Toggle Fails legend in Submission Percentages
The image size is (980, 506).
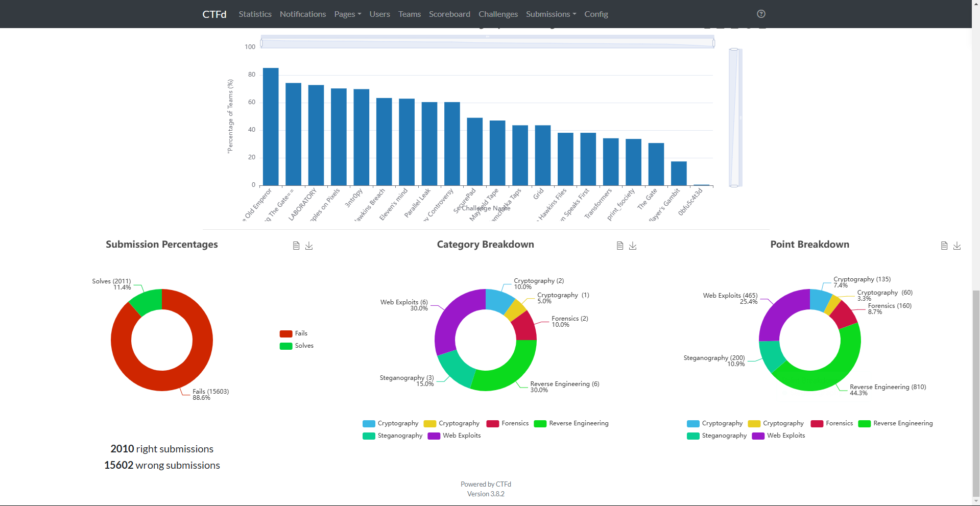coord(294,333)
